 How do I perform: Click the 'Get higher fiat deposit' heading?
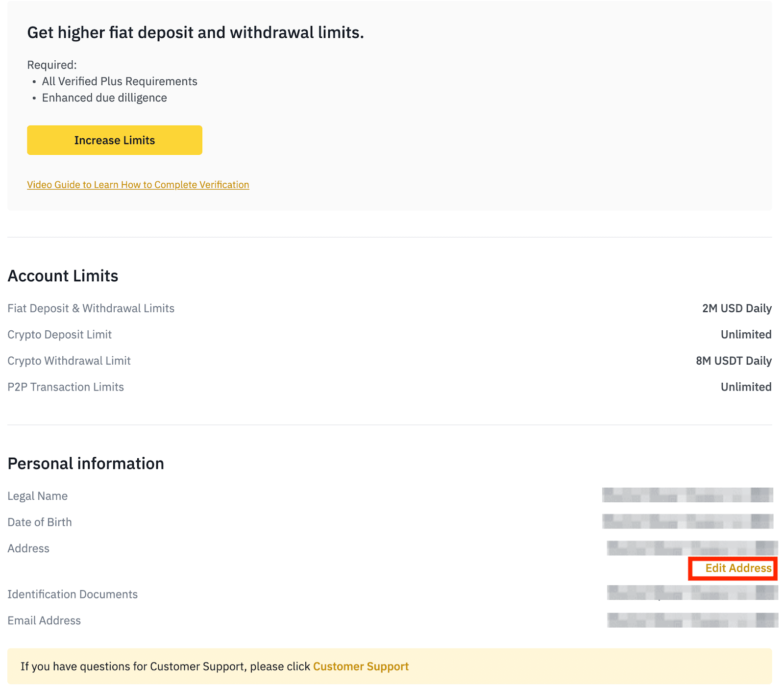(x=195, y=32)
